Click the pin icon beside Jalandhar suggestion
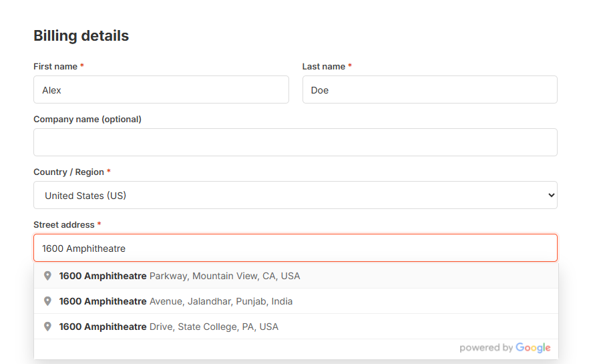This screenshot has height=364, width=591. tap(47, 301)
